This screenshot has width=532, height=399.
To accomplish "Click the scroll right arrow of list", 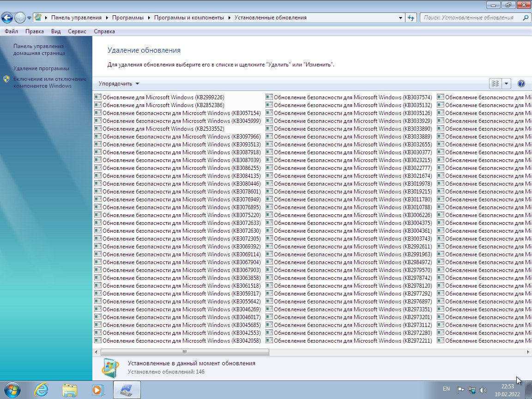I will 528,352.
